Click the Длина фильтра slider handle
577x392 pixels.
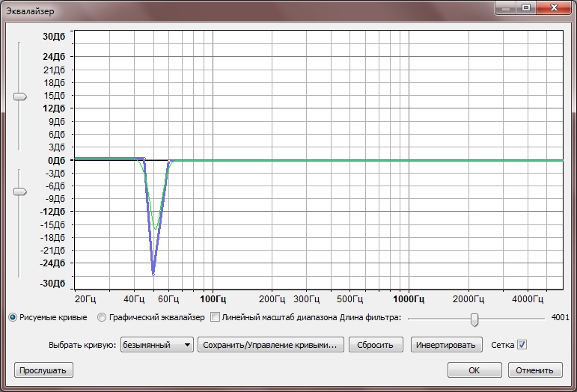click(x=474, y=319)
